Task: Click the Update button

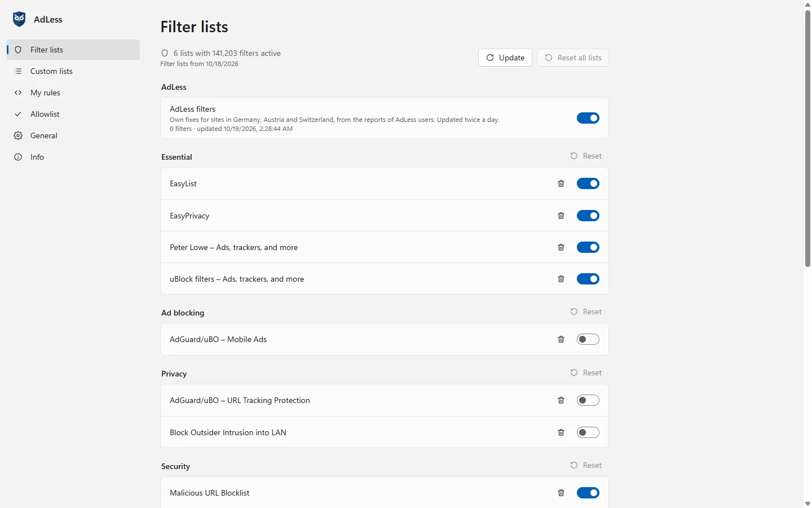Action: tap(505, 58)
